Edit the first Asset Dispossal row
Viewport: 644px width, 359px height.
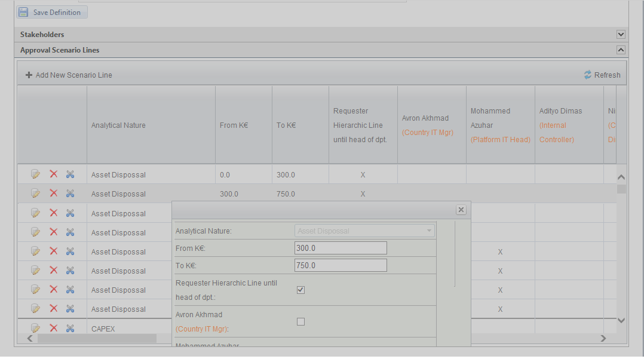(x=35, y=174)
